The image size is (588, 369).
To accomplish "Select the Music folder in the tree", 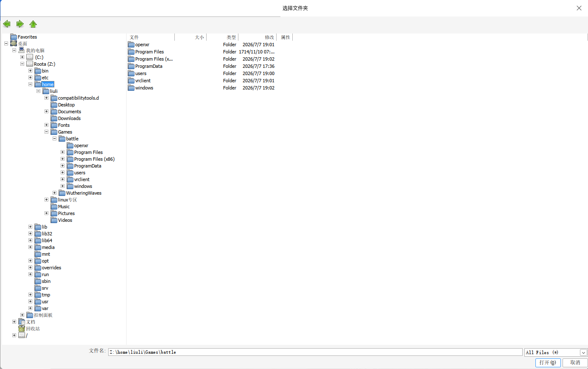I will [x=64, y=207].
